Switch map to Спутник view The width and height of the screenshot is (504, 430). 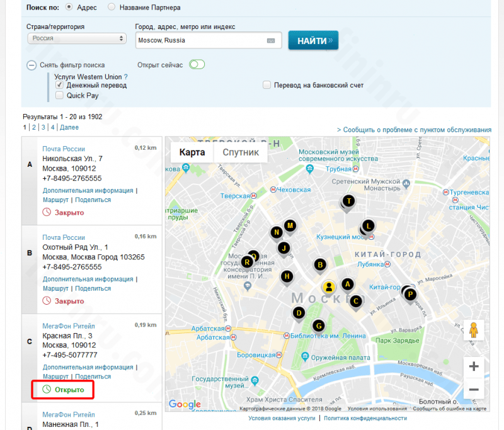[x=241, y=152]
